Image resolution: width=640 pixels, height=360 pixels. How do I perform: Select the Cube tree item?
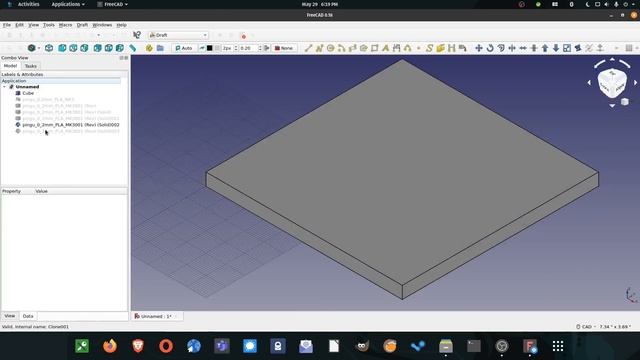pos(28,93)
